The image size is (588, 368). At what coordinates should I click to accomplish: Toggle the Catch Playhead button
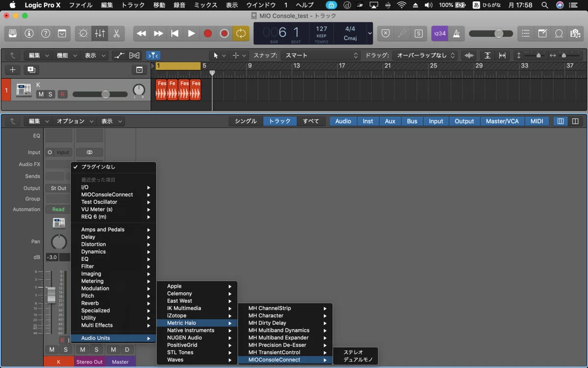pos(153,55)
